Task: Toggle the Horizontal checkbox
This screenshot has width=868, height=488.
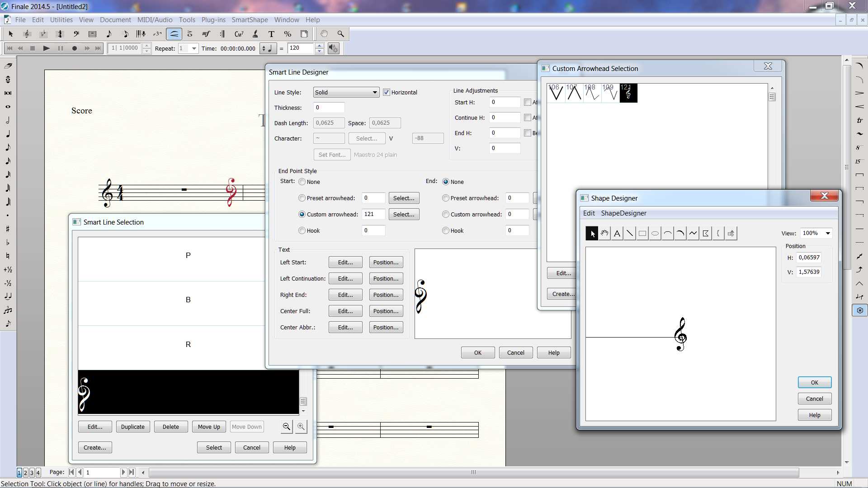Action: (x=386, y=92)
